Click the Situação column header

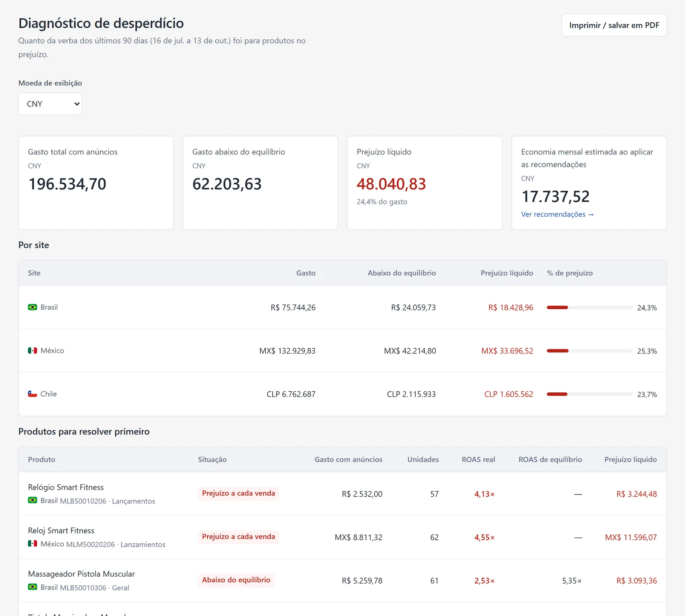(212, 459)
